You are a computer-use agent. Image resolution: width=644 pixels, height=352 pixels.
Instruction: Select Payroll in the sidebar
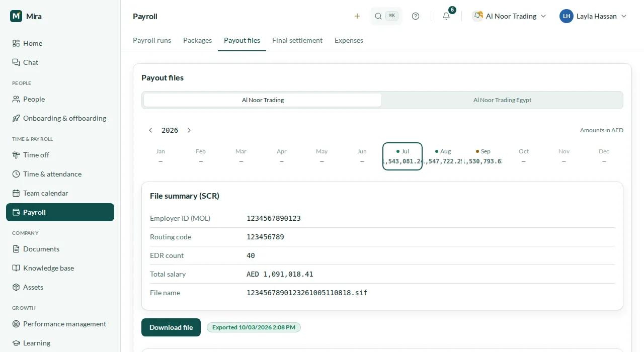[60, 212]
